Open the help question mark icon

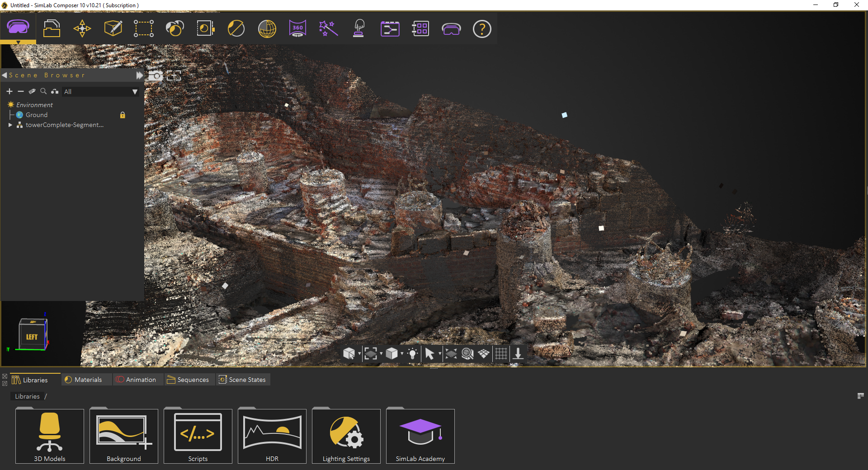click(482, 29)
